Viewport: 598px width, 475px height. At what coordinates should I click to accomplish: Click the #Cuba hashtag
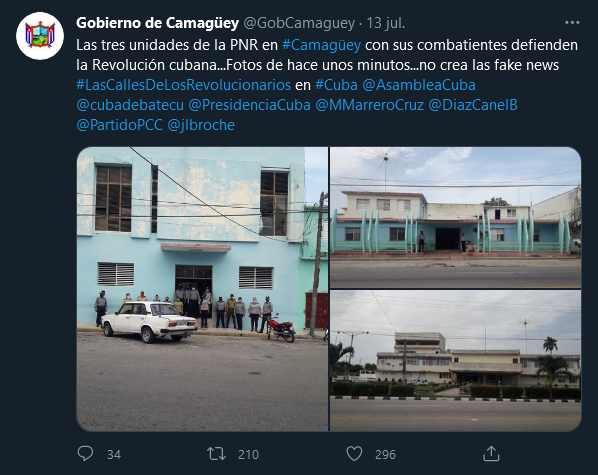336,85
